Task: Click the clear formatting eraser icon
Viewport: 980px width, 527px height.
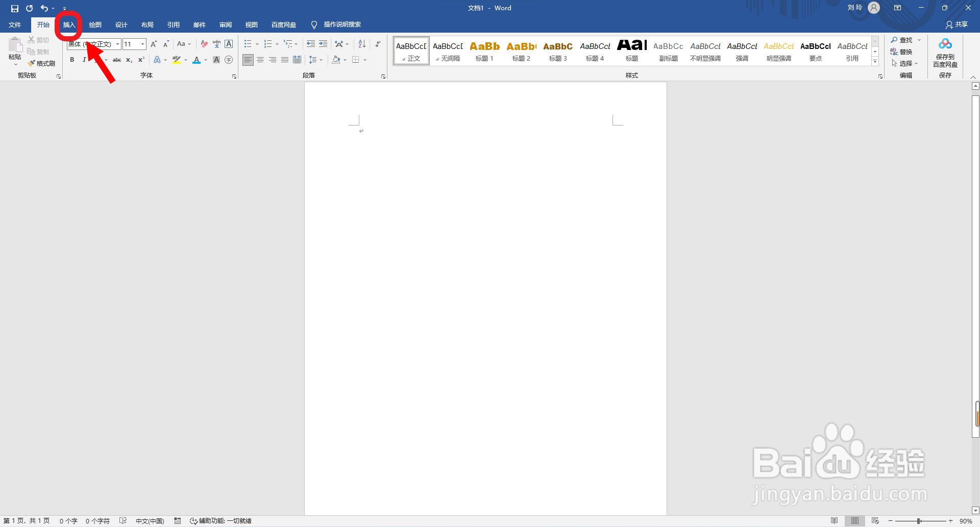Action: click(204, 44)
